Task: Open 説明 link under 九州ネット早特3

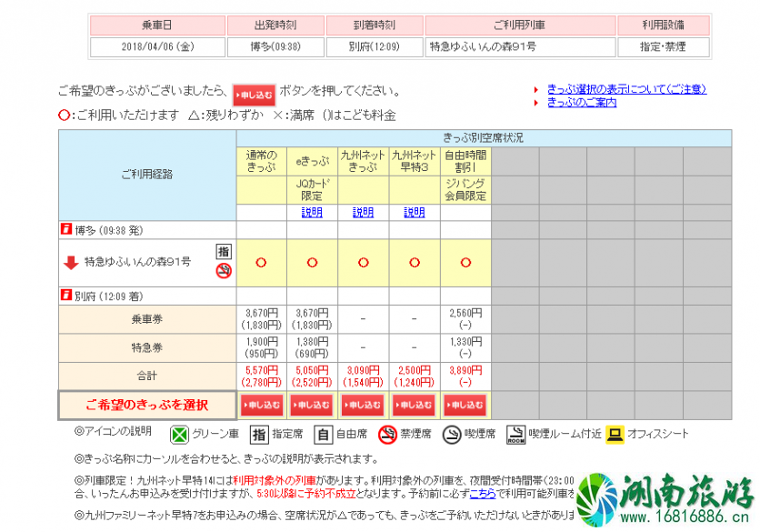Action: [415, 213]
